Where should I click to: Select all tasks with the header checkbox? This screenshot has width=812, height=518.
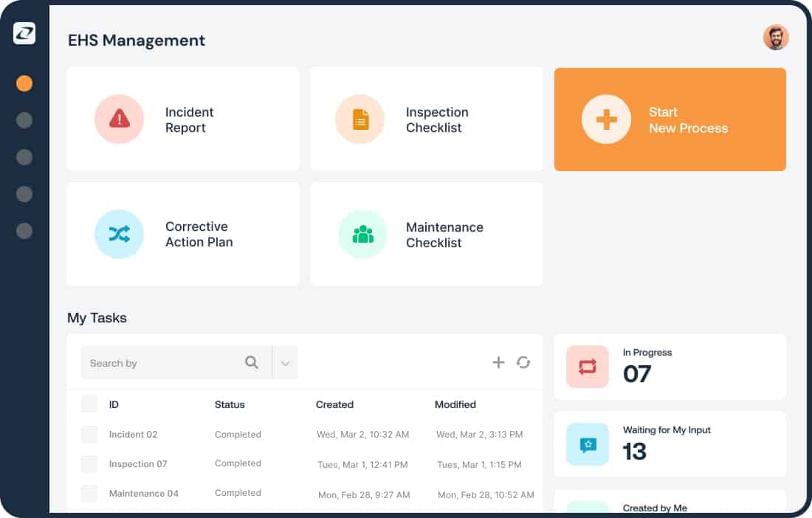pyautogui.click(x=89, y=404)
